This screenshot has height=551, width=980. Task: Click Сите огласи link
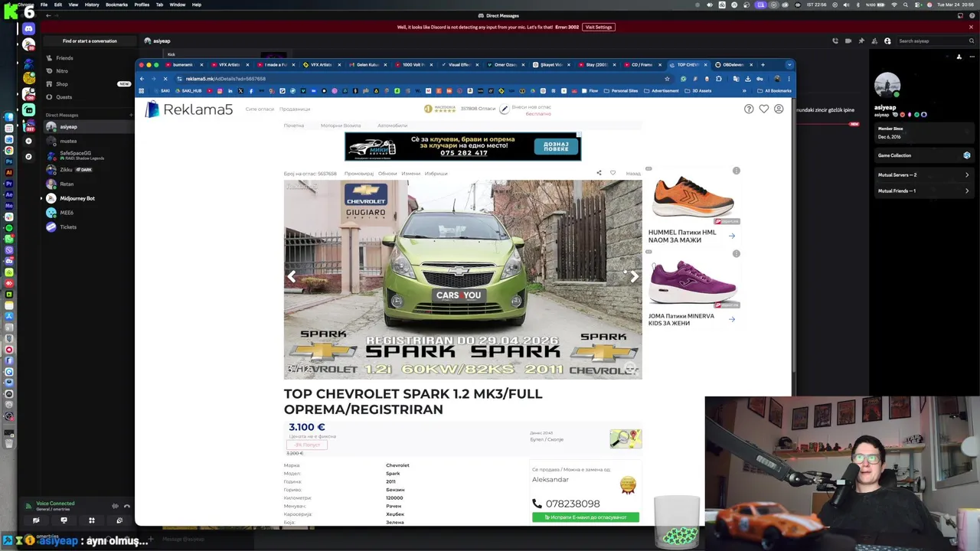(260, 109)
